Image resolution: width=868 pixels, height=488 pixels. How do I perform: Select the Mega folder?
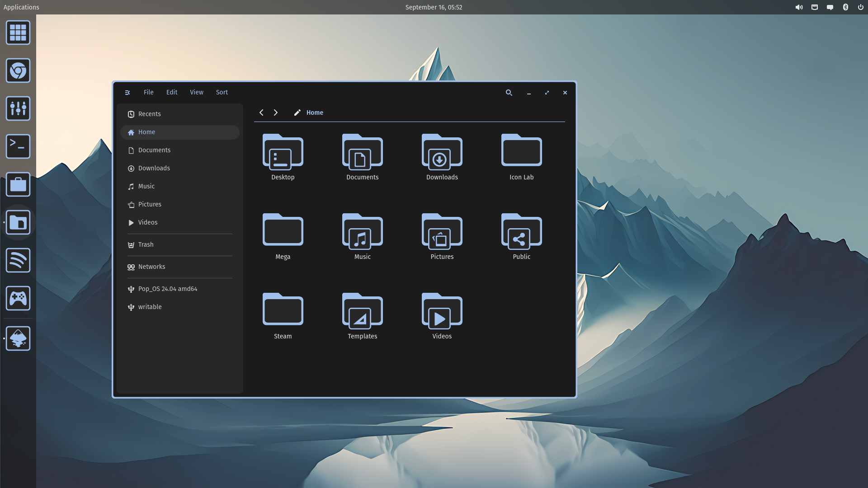283,230
